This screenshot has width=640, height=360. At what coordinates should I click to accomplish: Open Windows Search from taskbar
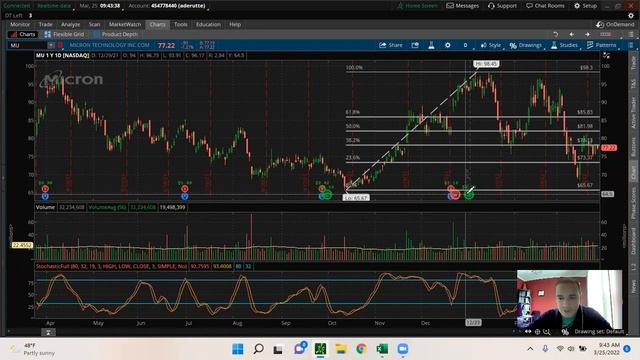click(258, 349)
